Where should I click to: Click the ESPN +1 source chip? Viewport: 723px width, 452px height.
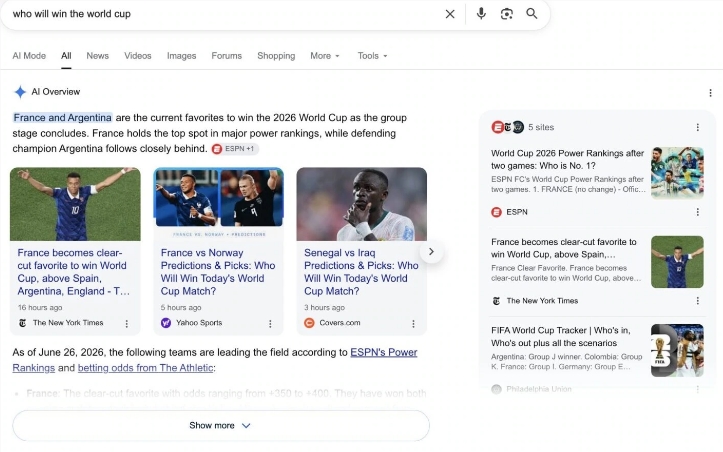235,149
